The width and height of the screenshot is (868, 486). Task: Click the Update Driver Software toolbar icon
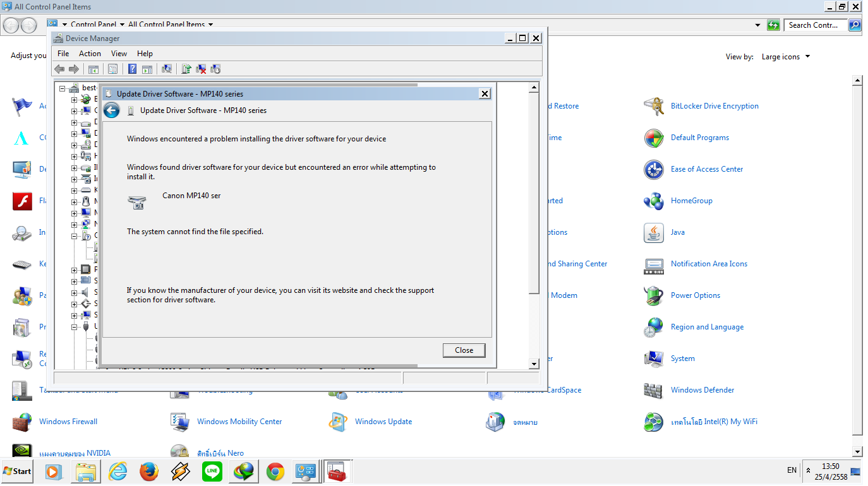pyautogui.click(x=186, y=69)
